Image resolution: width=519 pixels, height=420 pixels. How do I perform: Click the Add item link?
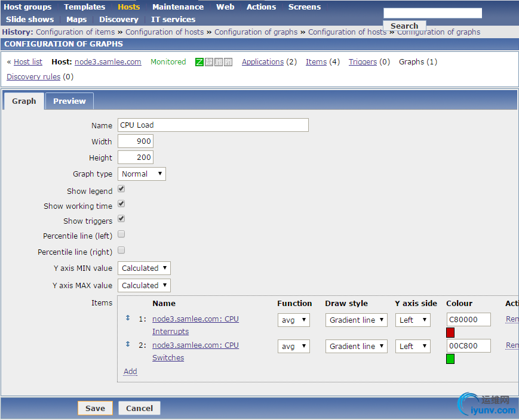130,372
